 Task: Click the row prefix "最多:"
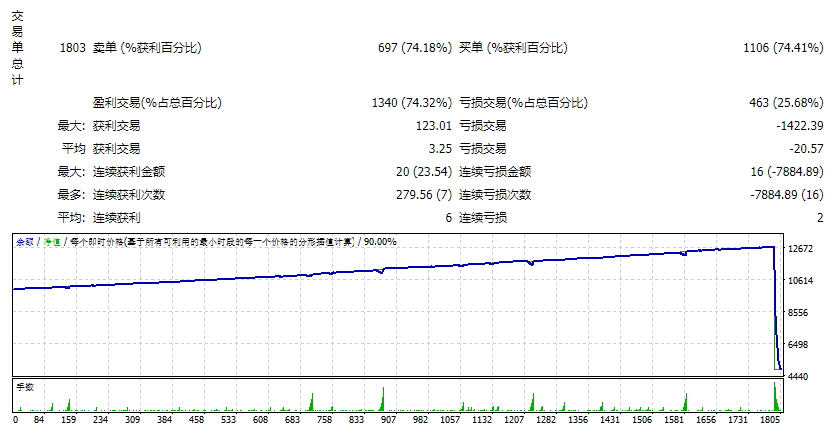point(71,194)
